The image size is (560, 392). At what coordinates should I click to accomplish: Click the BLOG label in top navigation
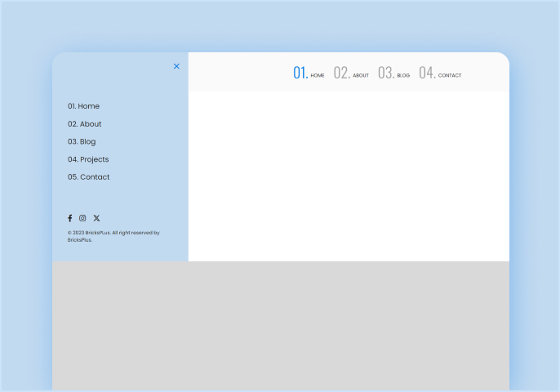pyautogui.click(x=403, y=76)
